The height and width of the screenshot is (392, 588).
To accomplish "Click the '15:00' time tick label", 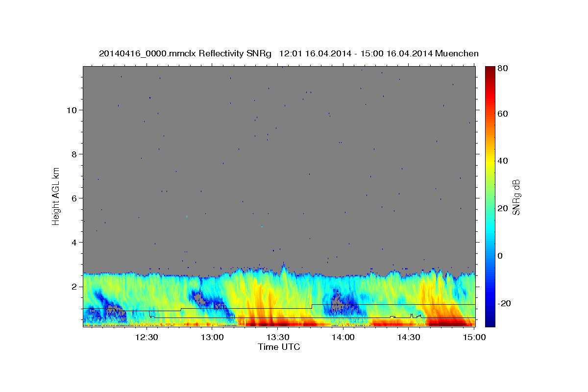I will pyautogui.click(x=474, y=337).
